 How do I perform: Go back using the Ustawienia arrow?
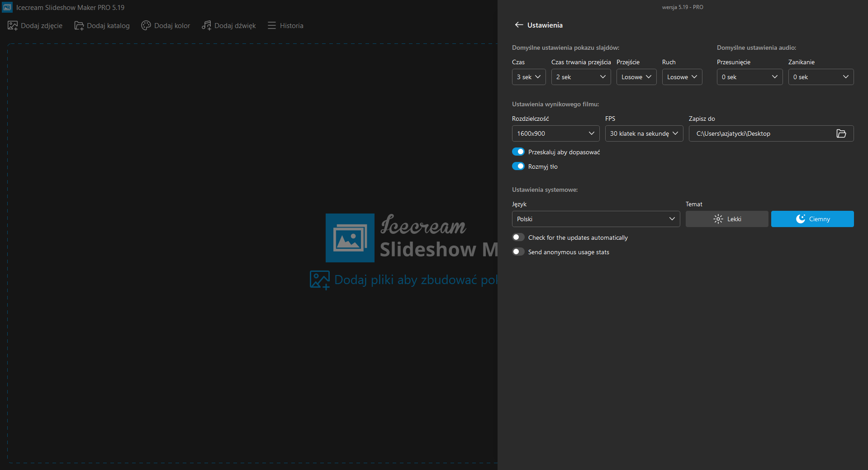tap(519, 25)
